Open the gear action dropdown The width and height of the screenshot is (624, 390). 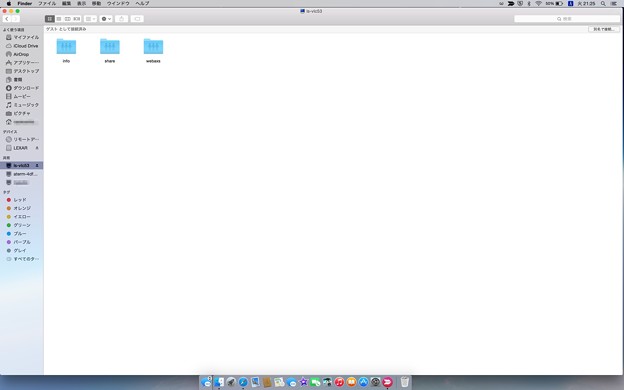point(106,19)
